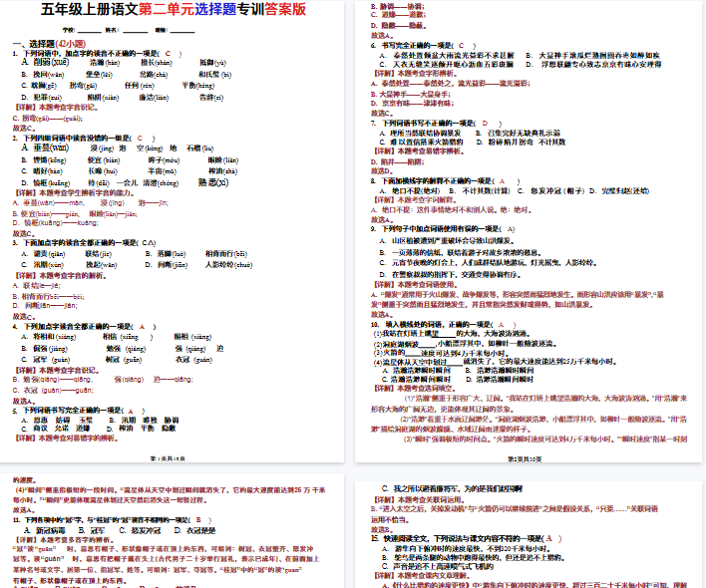Click question 10 stem 填入横线处的词语
The width and height of the screenshot is (706, 588).
click(x=437, y=324)
